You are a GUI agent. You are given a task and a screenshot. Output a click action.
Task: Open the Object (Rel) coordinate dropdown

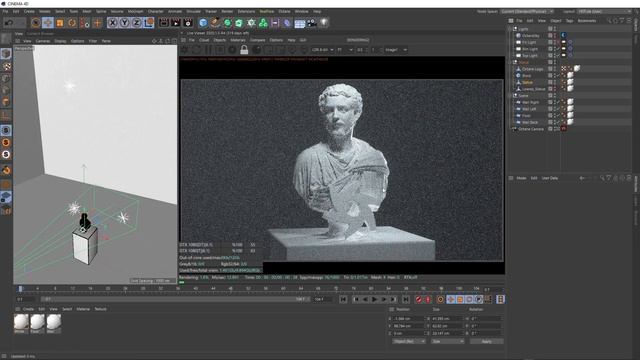(x=409, y=341)
